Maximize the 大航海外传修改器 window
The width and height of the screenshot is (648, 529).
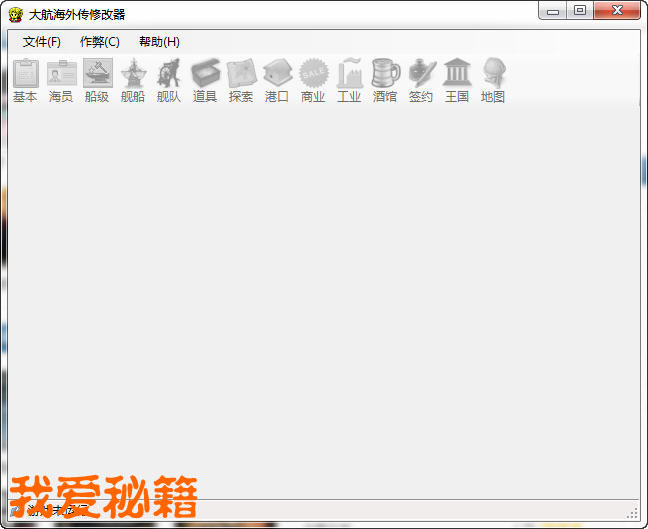click(x=579, y=11)
